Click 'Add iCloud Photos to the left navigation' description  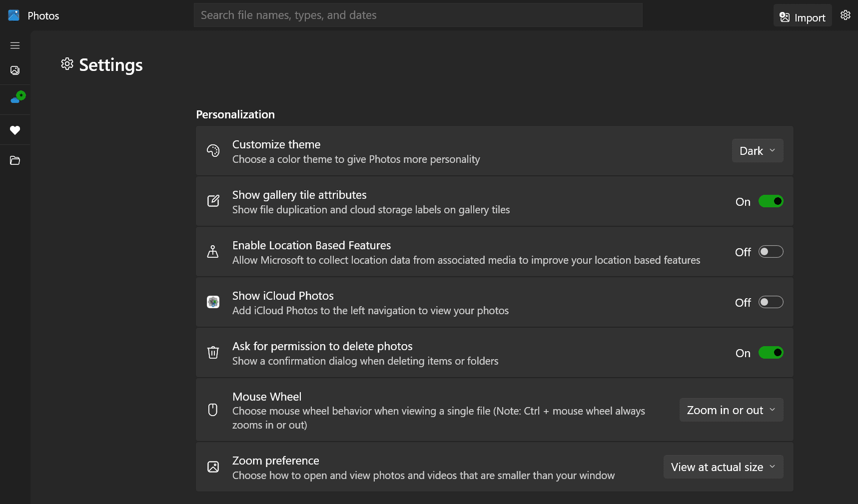coord(370,311)
